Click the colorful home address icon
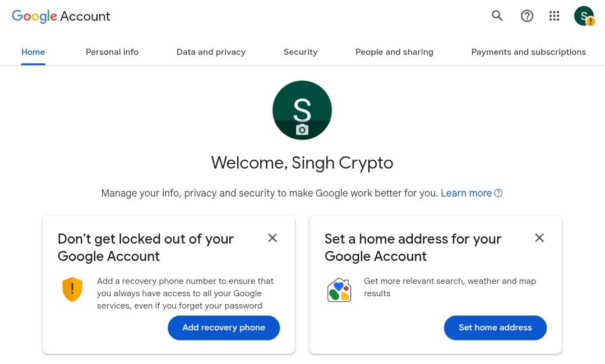 tap(339, 290)
